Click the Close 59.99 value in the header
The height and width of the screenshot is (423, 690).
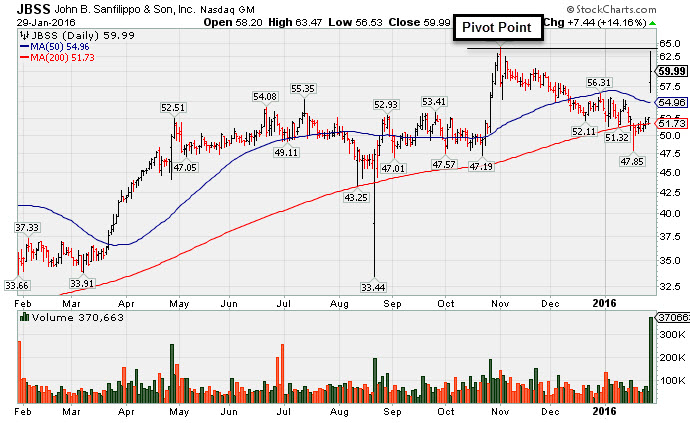(420, 22)
